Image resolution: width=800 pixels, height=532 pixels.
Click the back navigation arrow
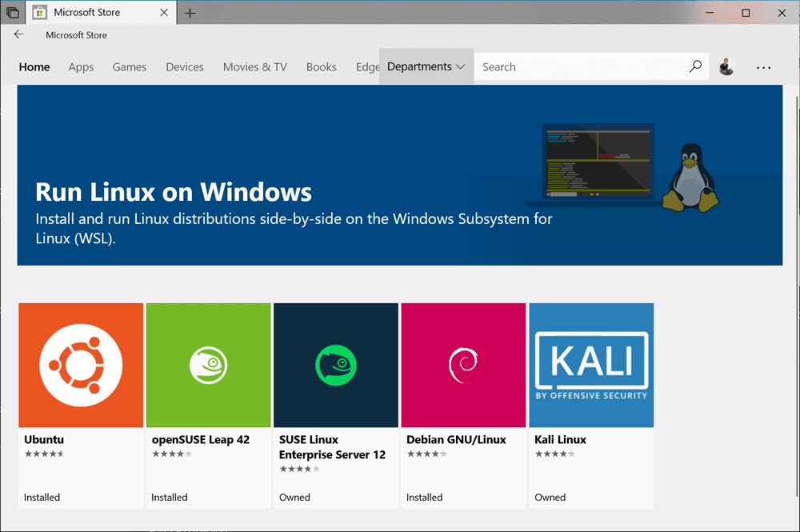(x=18, y=34)
